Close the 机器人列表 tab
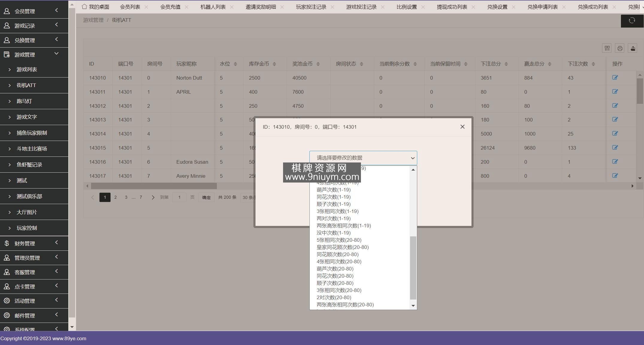The image size is (644, 345). click(232, 7)
